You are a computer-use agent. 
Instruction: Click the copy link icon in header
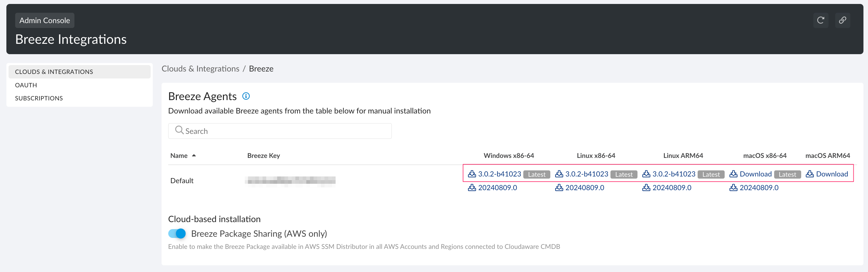[842, 20]
